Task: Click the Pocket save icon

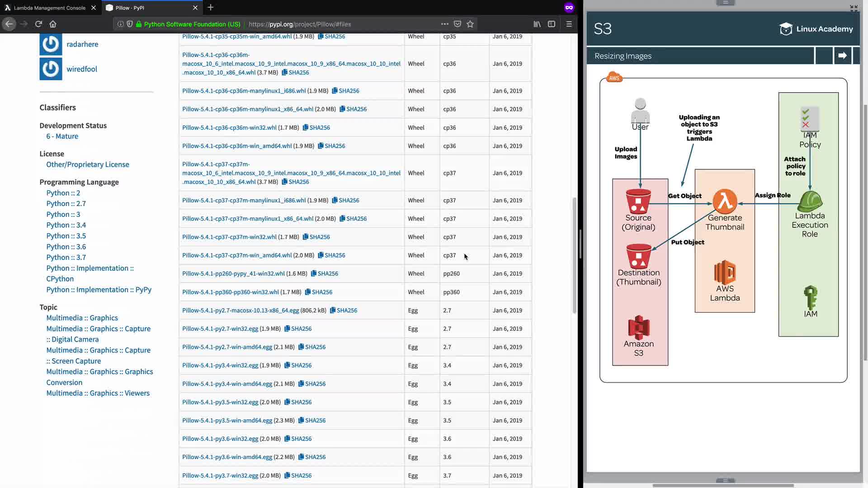Action: [458, 24]
